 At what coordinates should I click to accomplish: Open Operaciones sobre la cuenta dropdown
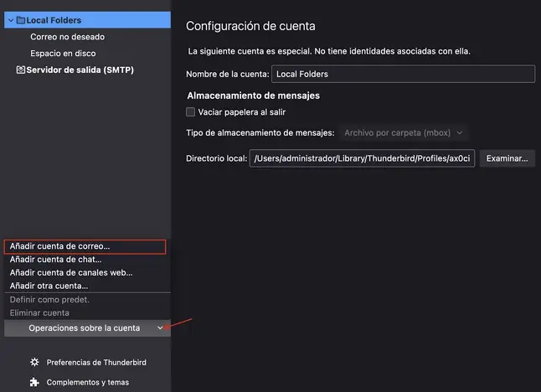(87, 328)
